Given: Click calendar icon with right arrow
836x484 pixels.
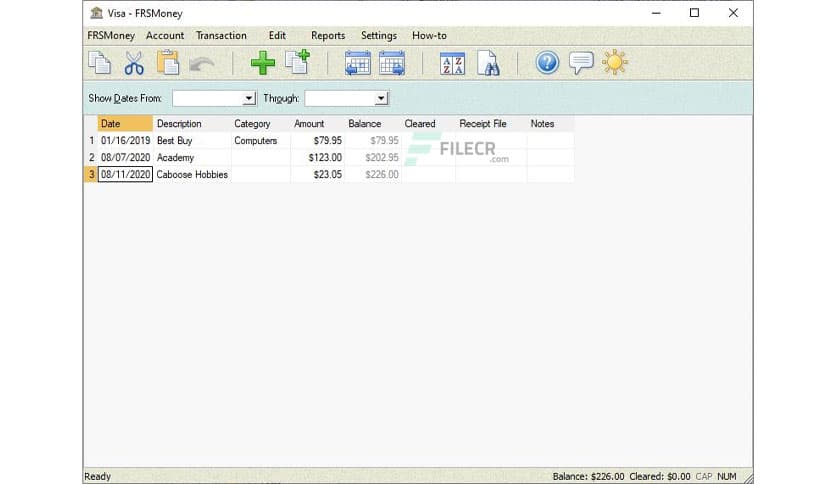Looking at the screenshot, I should click(392, 63).
